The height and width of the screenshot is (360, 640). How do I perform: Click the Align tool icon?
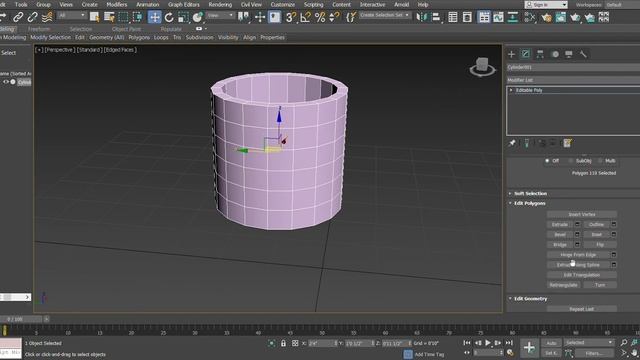436,17
